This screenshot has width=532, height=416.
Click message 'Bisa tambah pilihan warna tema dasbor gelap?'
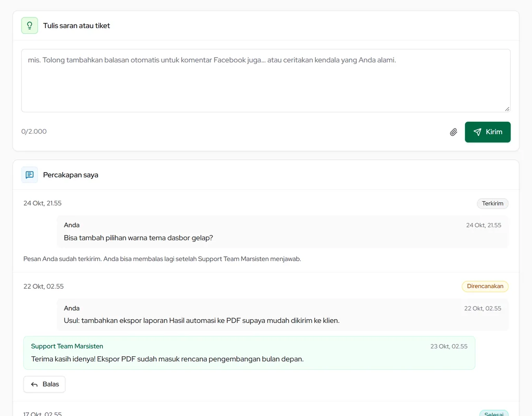click(138, 238)
